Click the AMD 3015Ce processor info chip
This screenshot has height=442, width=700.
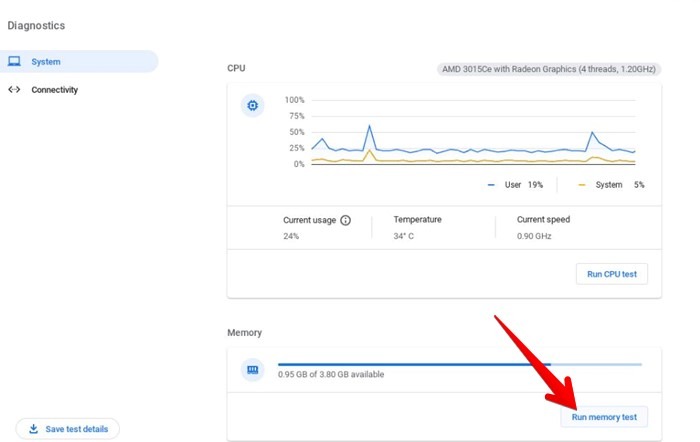coord(549,69)
